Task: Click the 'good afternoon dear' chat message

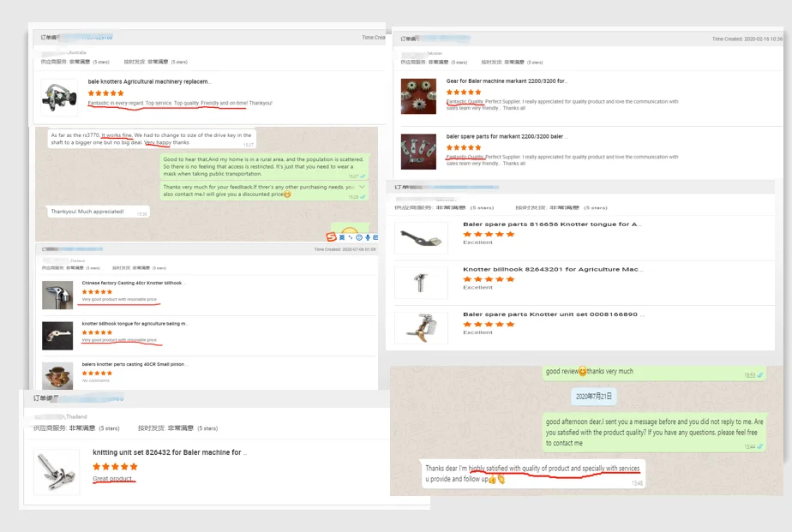Action: (x=654, y=433)
